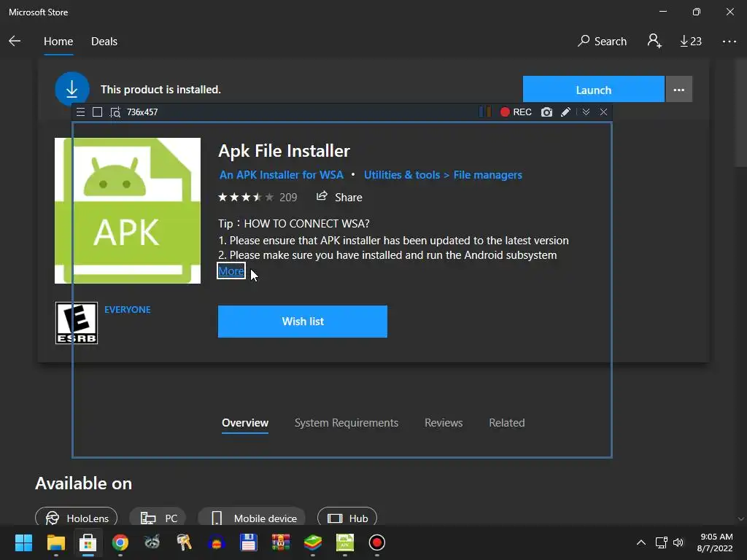Click the blue download circle icon

(x=72, y=89)
